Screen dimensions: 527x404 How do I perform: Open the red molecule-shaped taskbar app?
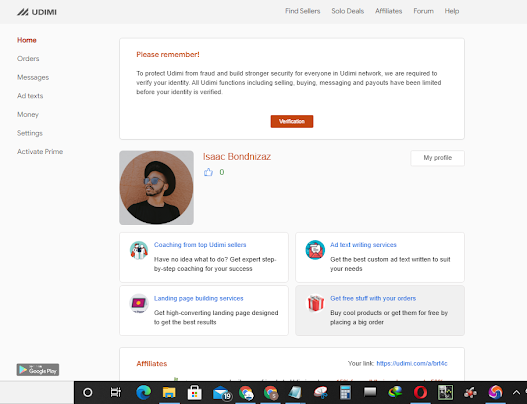point(471,392)
